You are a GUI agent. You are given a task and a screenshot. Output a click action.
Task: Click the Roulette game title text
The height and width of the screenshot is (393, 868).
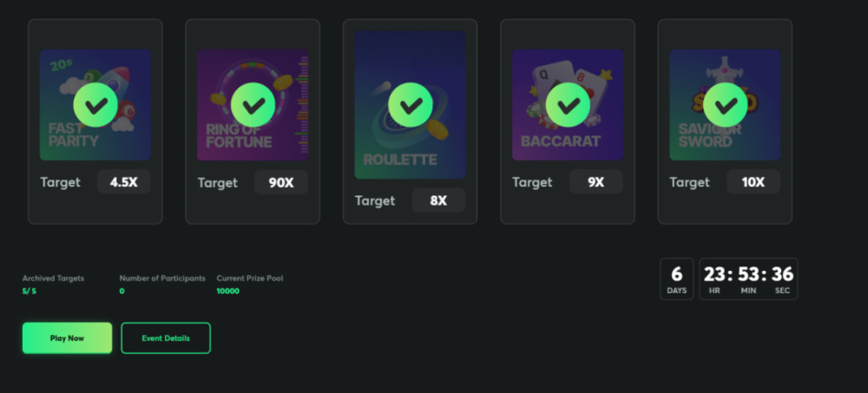coord(400,160)
